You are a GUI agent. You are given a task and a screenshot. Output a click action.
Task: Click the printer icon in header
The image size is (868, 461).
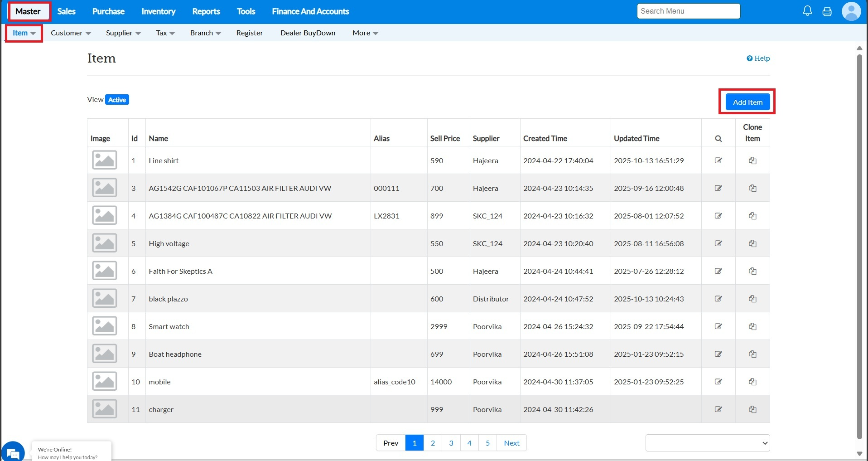(x=827, y=11)
